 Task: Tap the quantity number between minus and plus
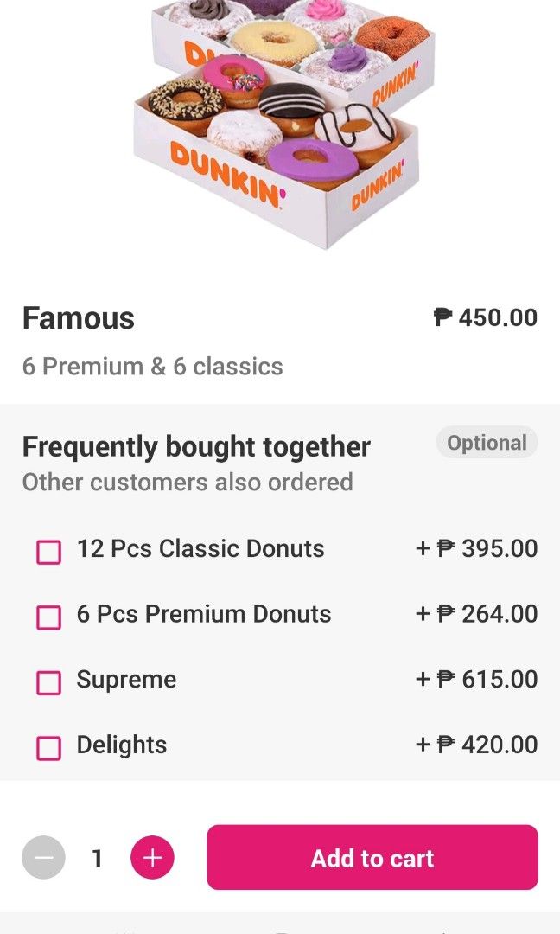96,858
